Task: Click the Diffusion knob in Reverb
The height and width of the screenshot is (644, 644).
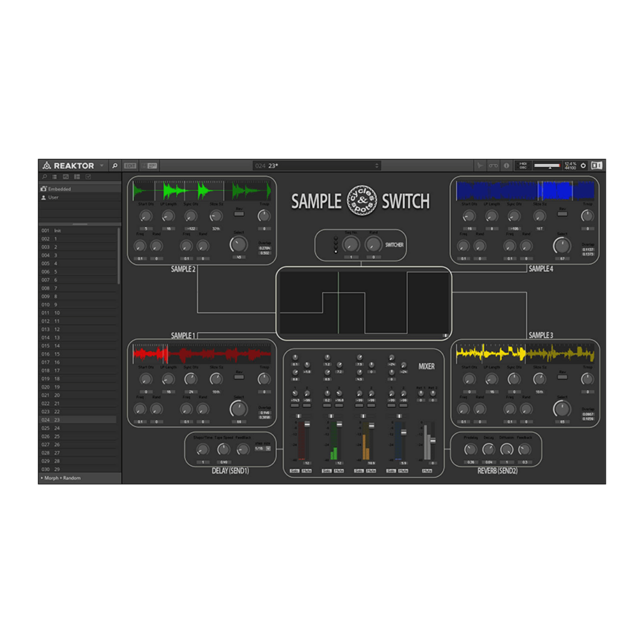Action: [x=507, y=449]
